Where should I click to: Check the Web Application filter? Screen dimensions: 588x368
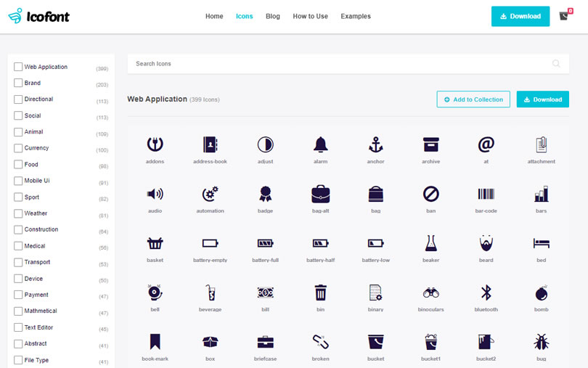(18, 67)
